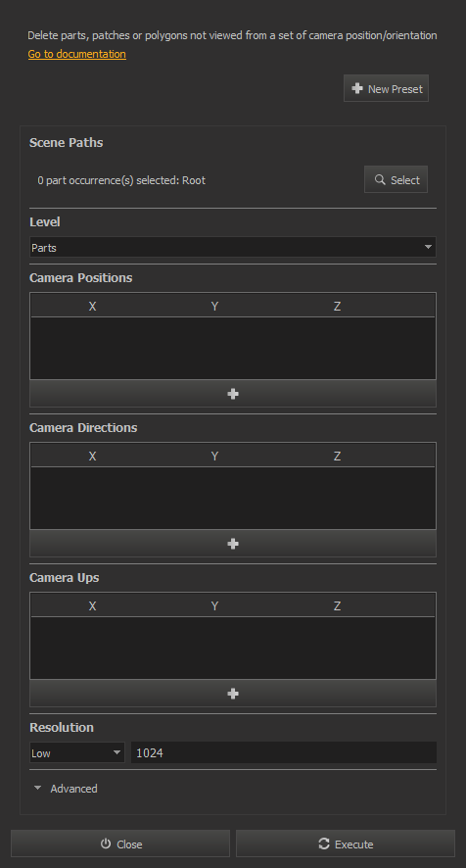Click the Y column header in Camera Directions
466x868 pixels.
coord(214,457)
